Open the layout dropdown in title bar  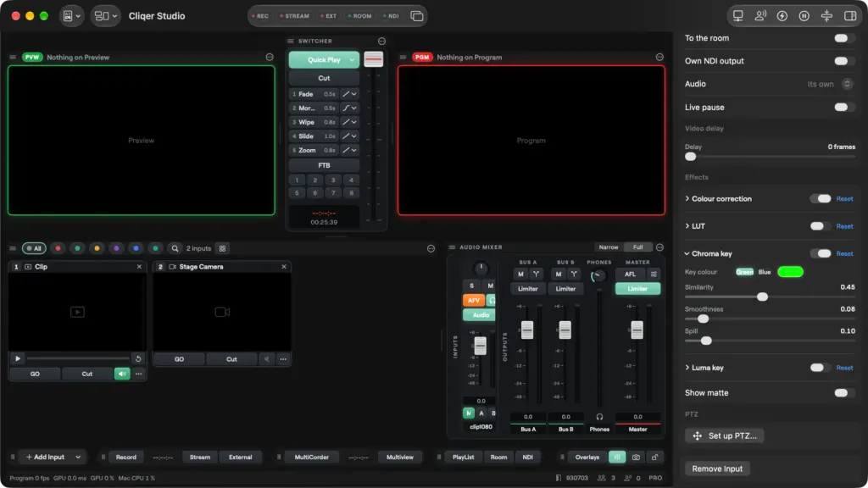coord(106,16)
